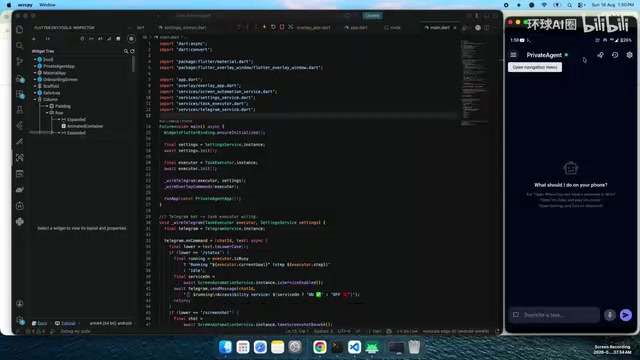The height and width of the screenshot is (360, 640).
Task: Switch to the app.dart tab
Action: tap(356, 28)
